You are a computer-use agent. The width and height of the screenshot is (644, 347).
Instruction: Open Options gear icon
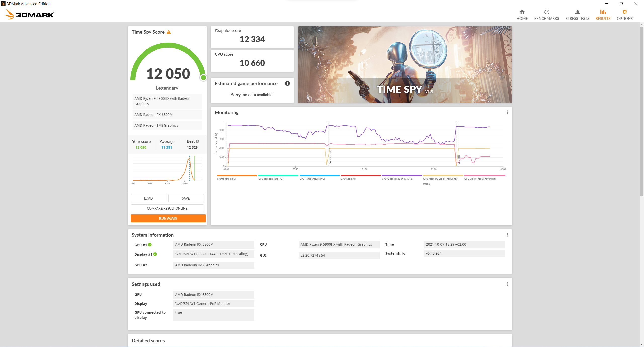pyautogui.click(x=625, y=12)
